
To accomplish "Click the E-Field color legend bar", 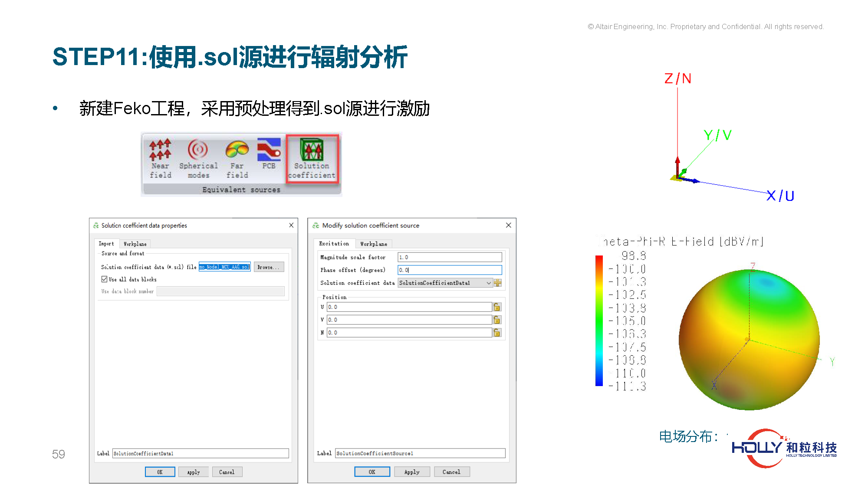I will (599, 321).
